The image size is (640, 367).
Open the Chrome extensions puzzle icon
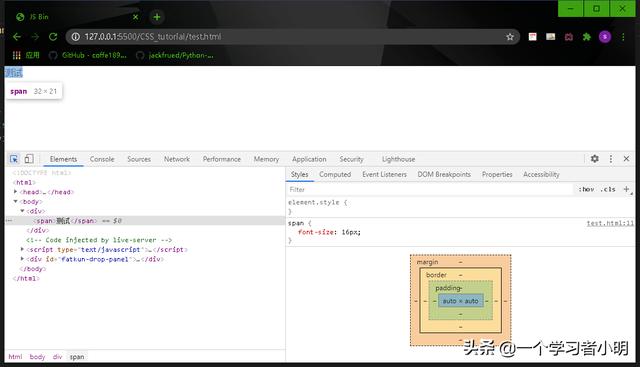click(x=587, y=37)
